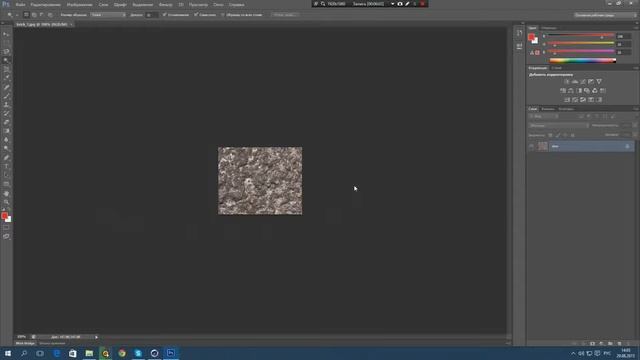Viewport: 640px width, 360px height.
Task: Toggle lock all in Layers panel
Action: click(x=573, y=135)
